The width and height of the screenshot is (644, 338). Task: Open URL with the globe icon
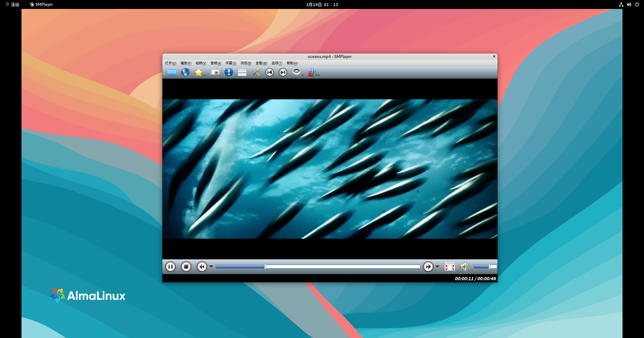(x=185, y=73)
